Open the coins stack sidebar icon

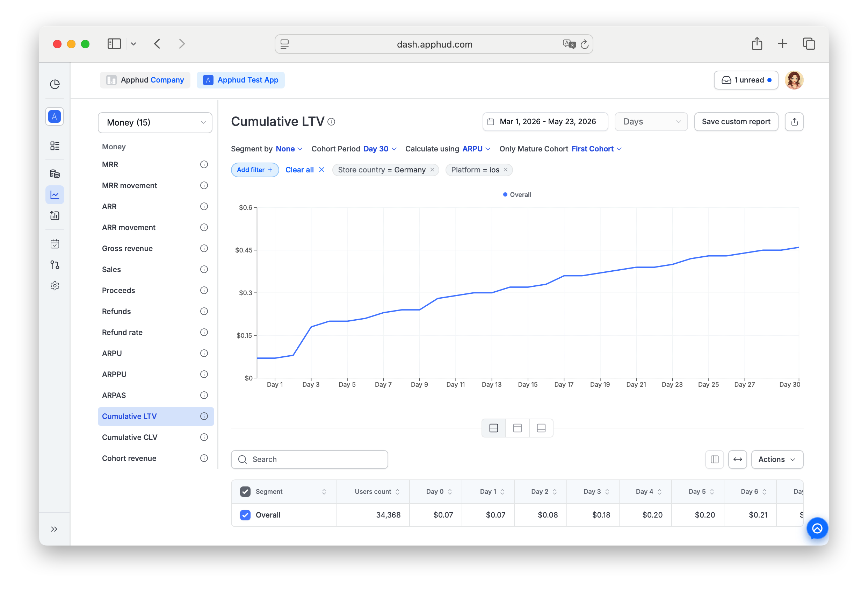point(55,174)
